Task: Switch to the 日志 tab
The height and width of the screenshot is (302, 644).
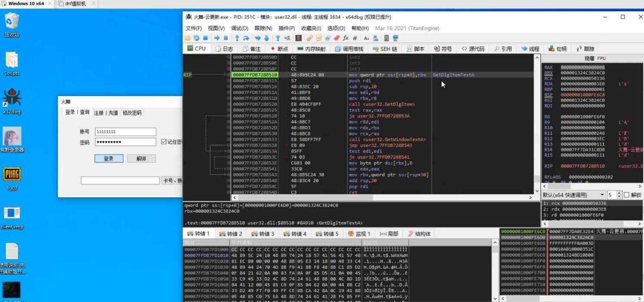Action: (x=224, y=49)
